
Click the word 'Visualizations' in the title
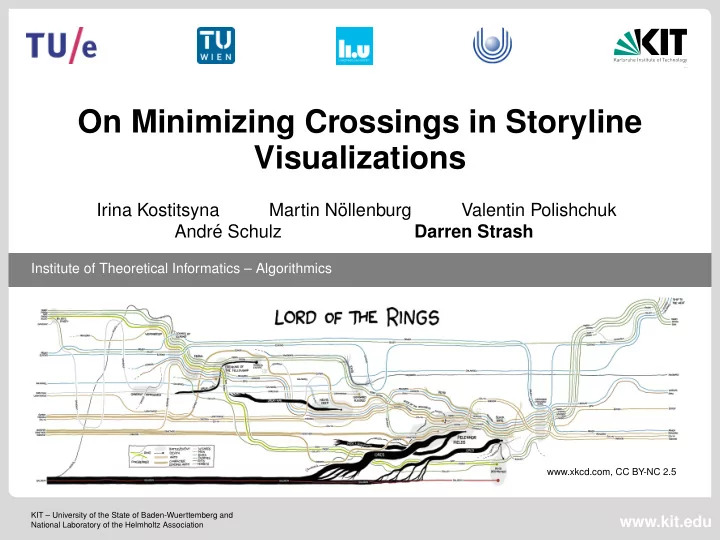360,157
